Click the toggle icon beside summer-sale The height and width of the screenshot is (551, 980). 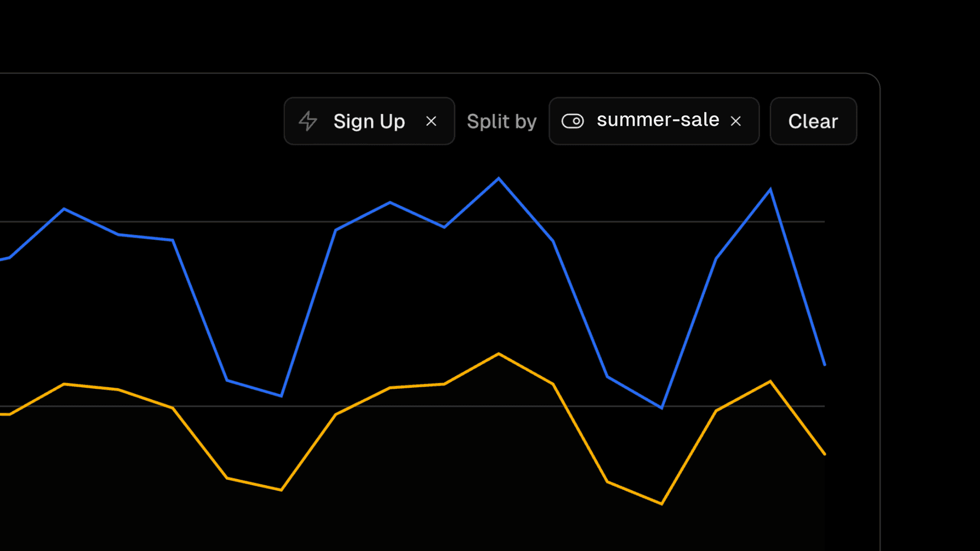pos(572,121)
